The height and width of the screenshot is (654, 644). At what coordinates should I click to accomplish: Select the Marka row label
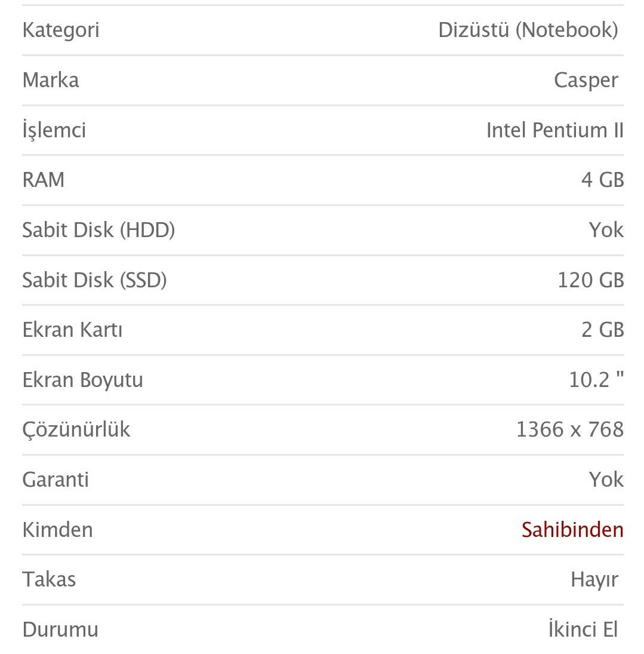click(x=51, y=80)
